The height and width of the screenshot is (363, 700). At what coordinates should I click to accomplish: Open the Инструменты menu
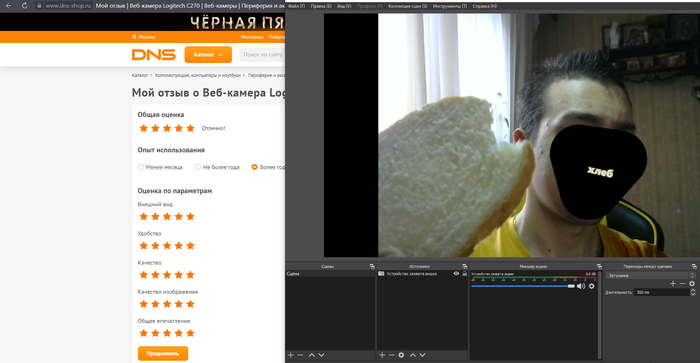click(x=450, y=6)
